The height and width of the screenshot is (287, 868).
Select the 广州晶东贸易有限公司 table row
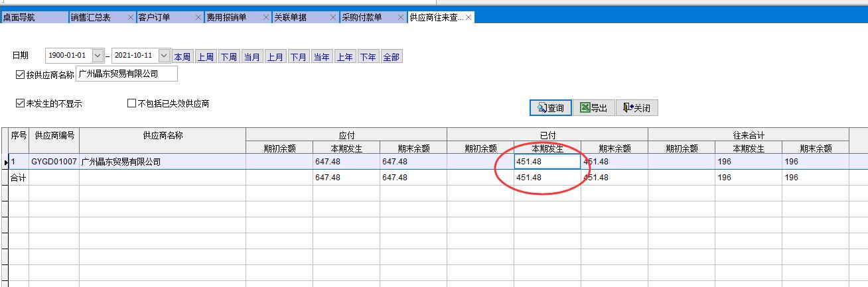click(x=162, y=162)
